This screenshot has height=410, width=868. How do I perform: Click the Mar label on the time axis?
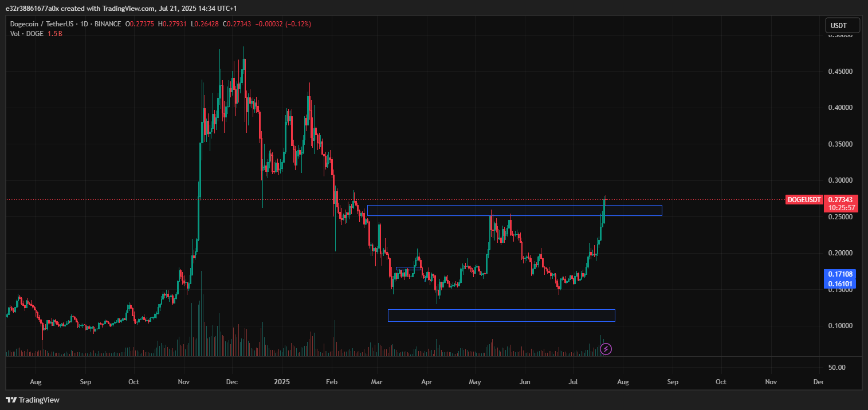click(x=376, y=381)
